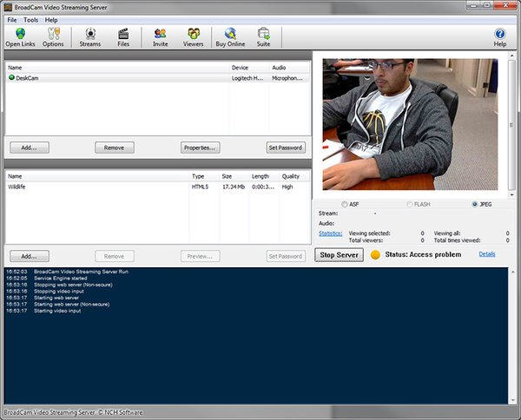Show Viewers using the toolbar icon

[194, 34]
